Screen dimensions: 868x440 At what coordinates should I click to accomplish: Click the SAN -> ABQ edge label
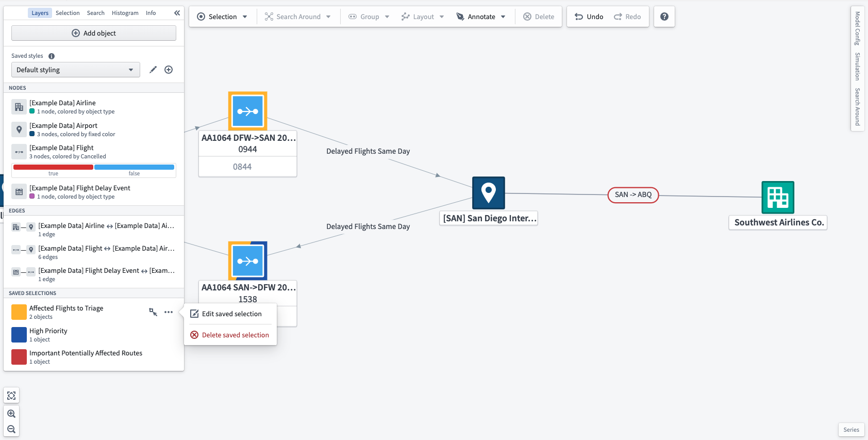coord(633,194)
